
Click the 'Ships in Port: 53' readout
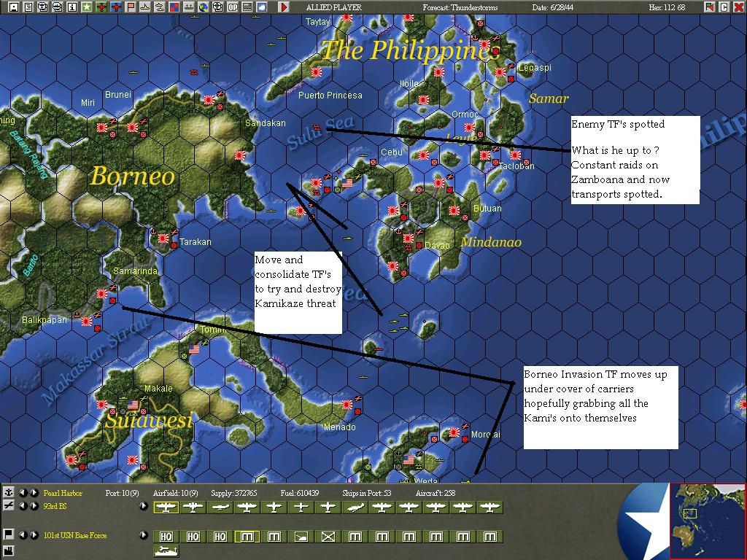pyautogui.click(x=367, y=493)
